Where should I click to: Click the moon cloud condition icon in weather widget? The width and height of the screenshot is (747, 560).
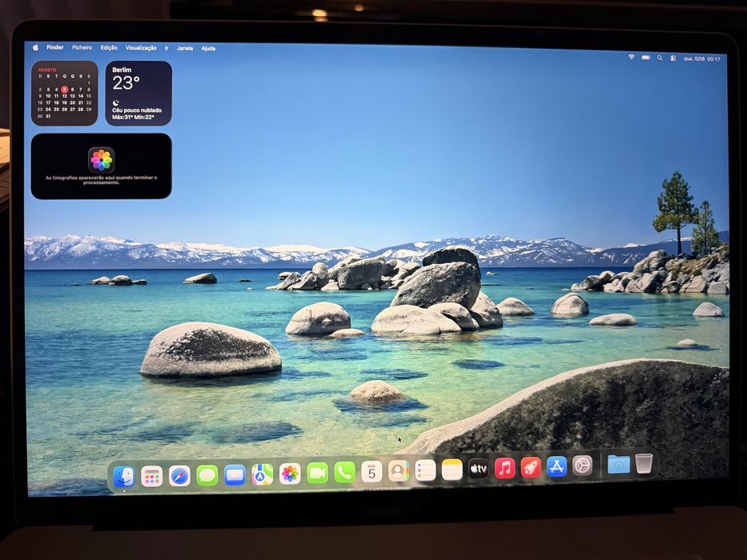tap(116, 102)
